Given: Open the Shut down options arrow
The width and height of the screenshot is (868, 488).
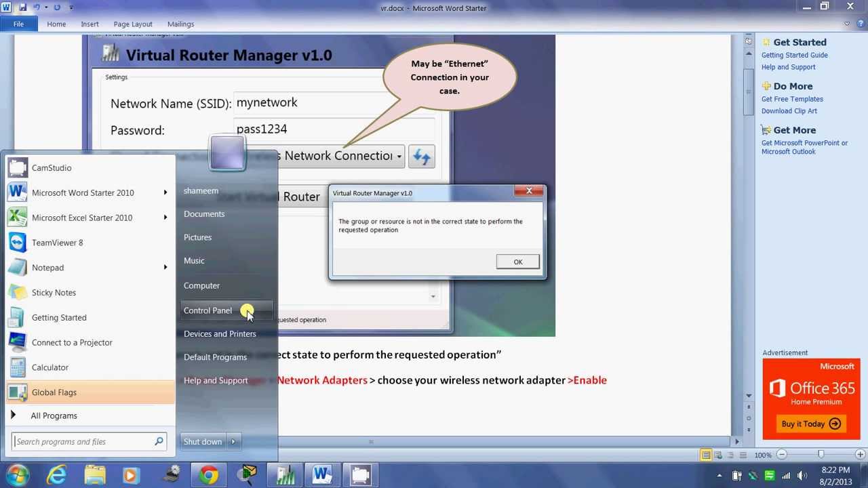Looking at the screenshot, I should coord(233,442).
